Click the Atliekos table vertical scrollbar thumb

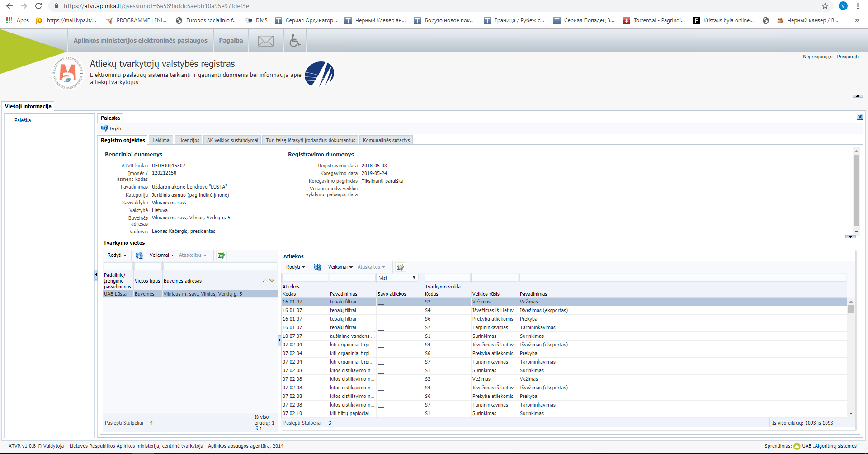coord(851,309)
